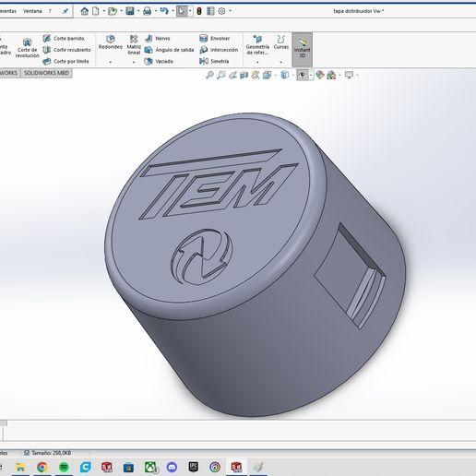Click the Rebuild traffic light icon
Viewport: 476px width, 476px height.
(199, 11)
